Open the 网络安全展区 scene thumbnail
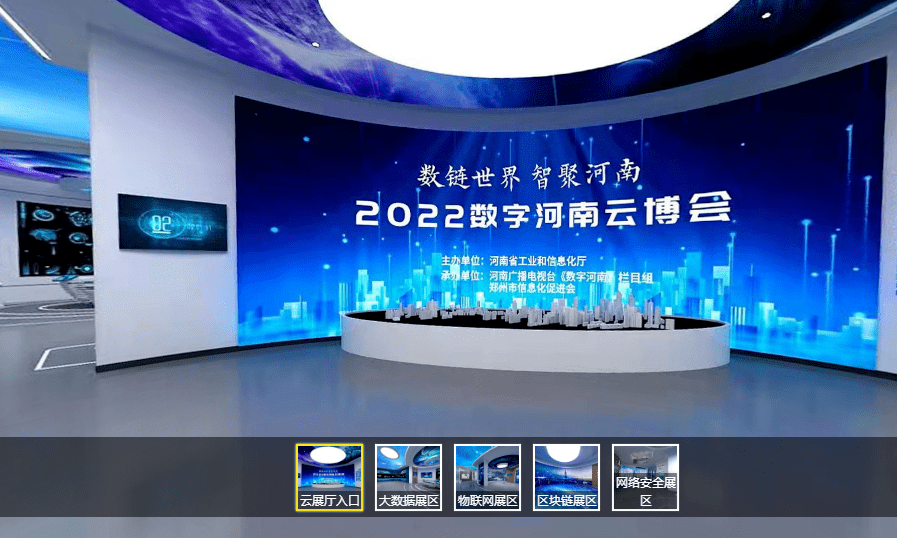The height and width of the screenshot is (538, 897). tap(645, 477)
